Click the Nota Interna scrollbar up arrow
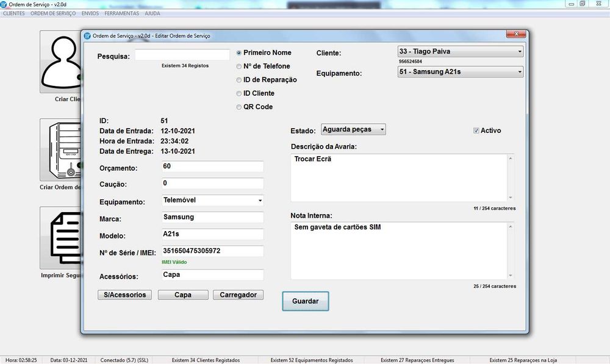The height and width of the screenshot is (364, 610). pyautogui.click(x=511, y=227)
